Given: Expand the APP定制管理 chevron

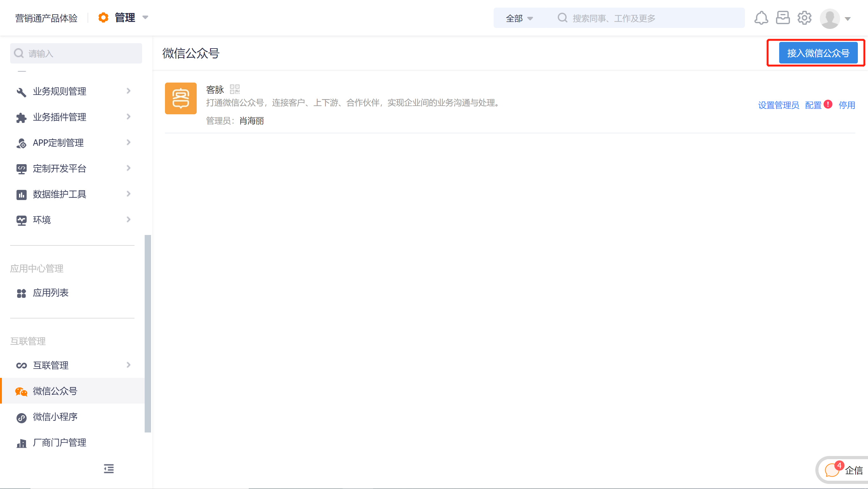Looking at the screenshot, I should click(x=128, y=142).
